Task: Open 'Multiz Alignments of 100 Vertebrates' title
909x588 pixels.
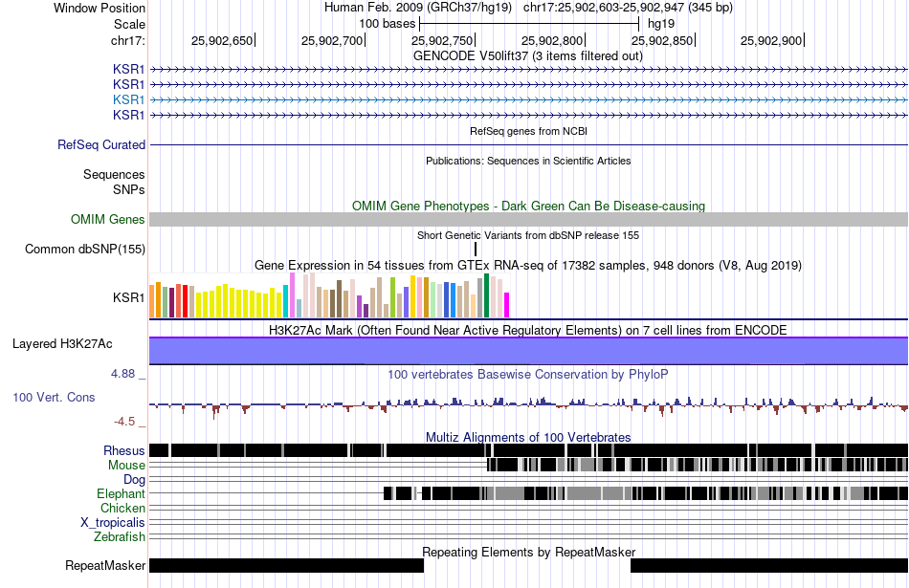Action: click(528, 437)
